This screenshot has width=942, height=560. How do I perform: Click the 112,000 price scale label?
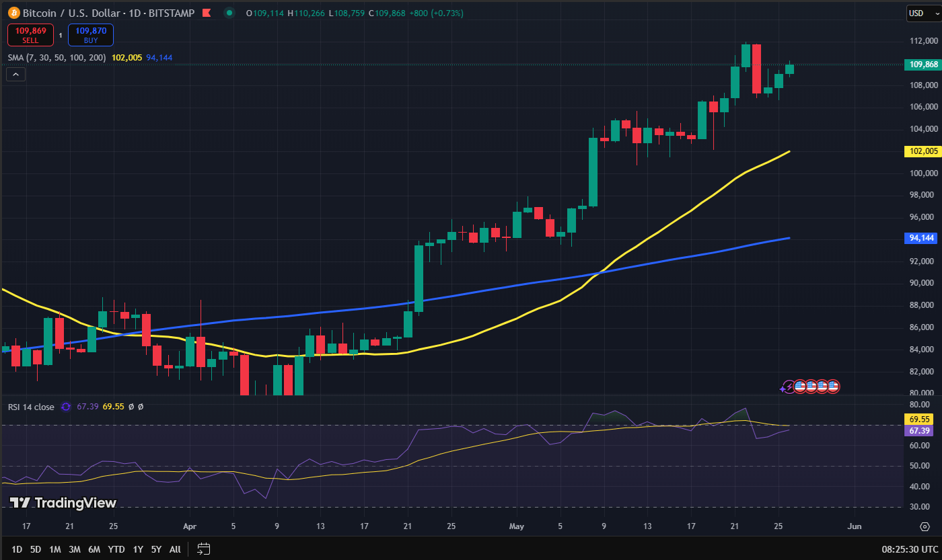924,41
